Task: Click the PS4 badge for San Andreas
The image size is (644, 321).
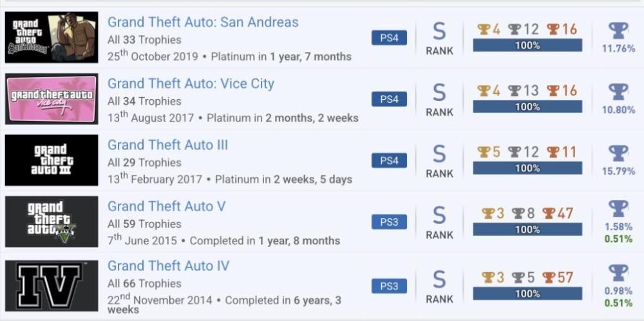Action: point(389,38)
